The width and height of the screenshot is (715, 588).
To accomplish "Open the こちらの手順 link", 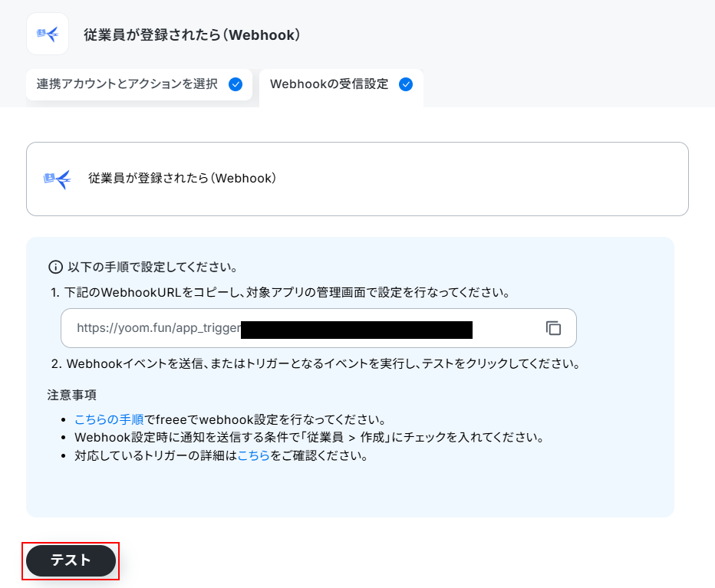I will [x=109, y=419].
